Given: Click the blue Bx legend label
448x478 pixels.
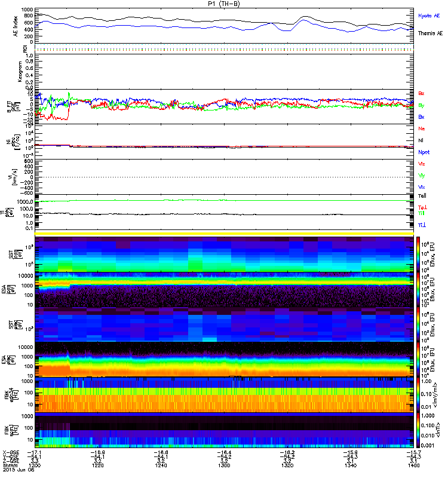Looking at the screenshot, I should [421, 117].
